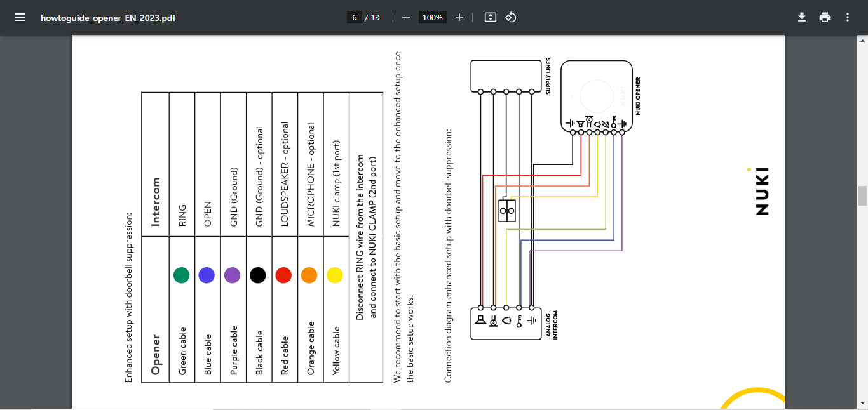Click the 'SUPPLY LINES' diagram label

click(x=548, y=76)
